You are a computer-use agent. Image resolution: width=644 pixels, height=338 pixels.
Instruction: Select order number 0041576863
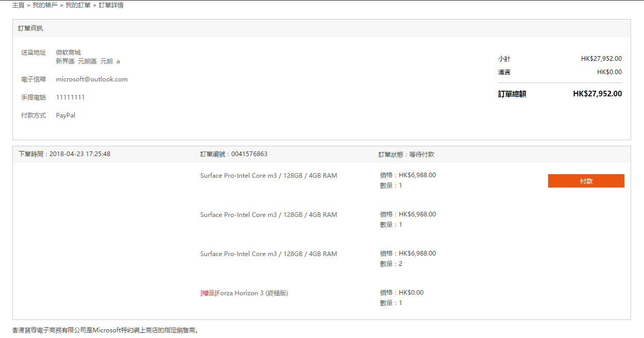[250, 154]
